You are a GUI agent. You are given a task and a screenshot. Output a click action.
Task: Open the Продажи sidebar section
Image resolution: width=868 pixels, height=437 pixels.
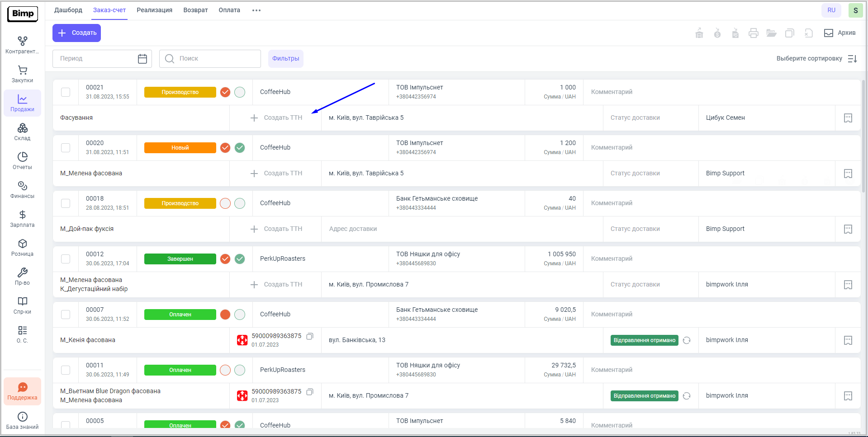pyautogui.click(x=22, y=103)
